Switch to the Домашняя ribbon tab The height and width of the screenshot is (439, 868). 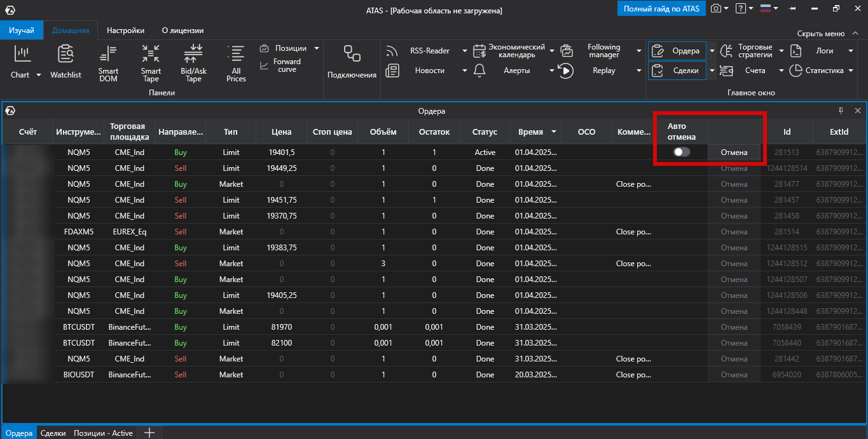71,30
